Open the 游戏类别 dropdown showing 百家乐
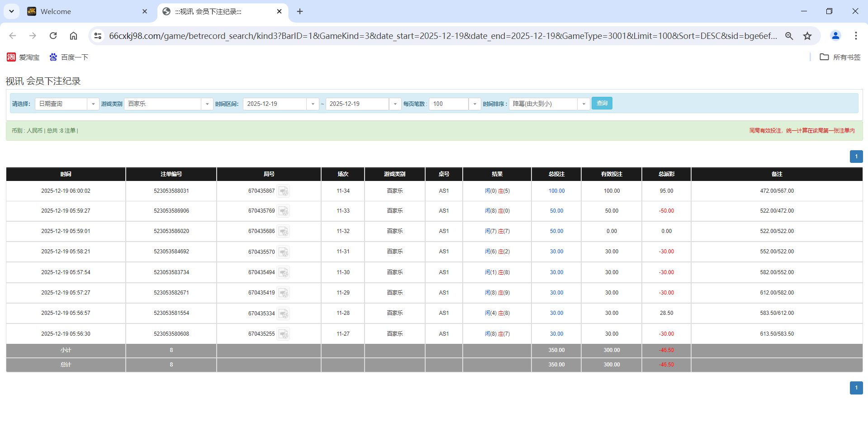This screenshot has width=868, height=423. (x=207, y=104)
